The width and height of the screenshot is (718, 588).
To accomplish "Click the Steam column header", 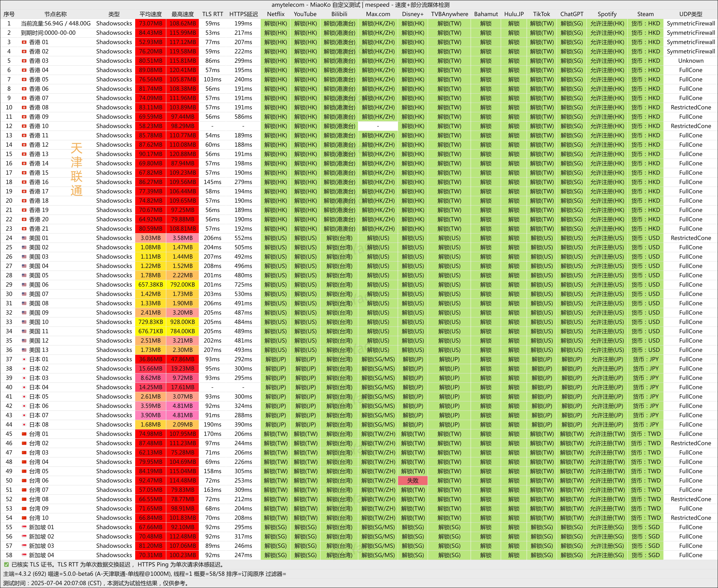I will click(x=645, y=14).
